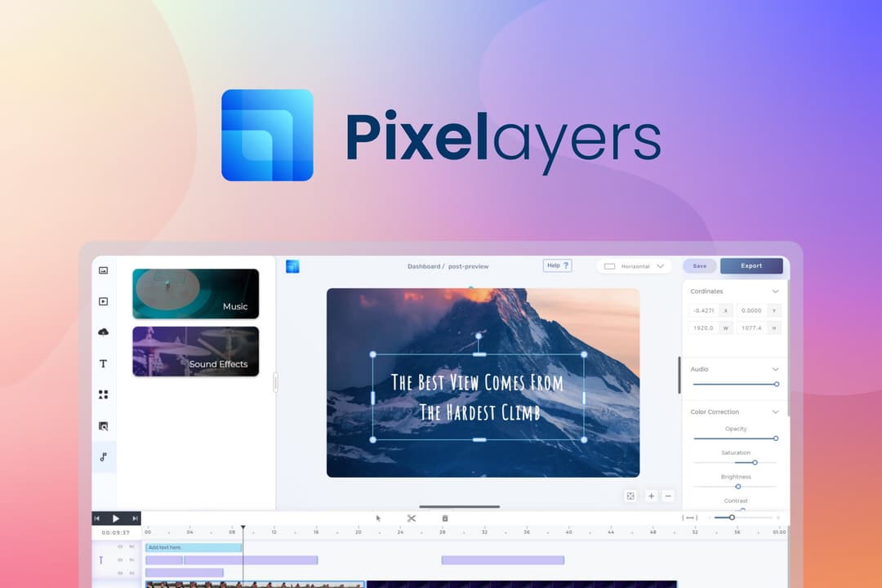Collapse the Audio section
The height and width of the screenshot is (588, 882).
775,369
